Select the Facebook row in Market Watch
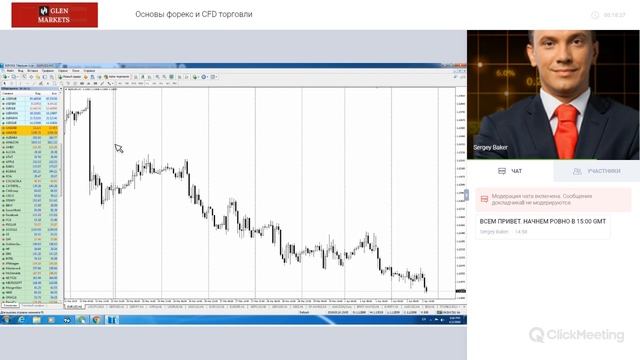 [30, 215]
